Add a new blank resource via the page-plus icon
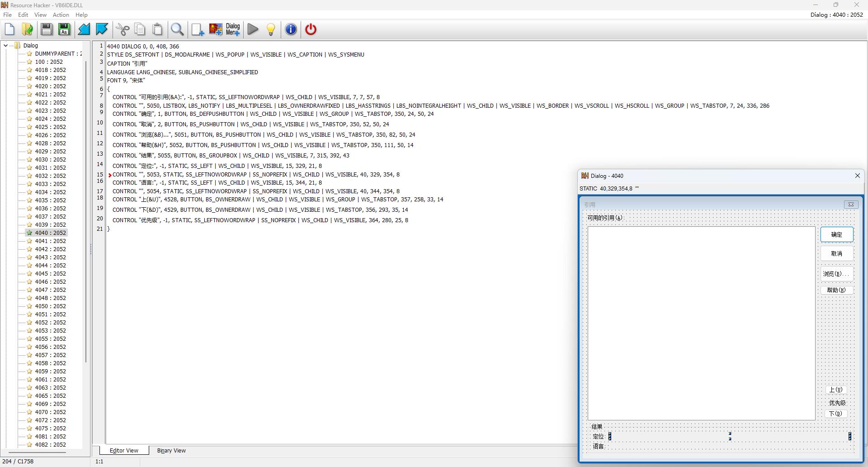Image resolution: width=868 pixels, height=467 pixels. 198,29
